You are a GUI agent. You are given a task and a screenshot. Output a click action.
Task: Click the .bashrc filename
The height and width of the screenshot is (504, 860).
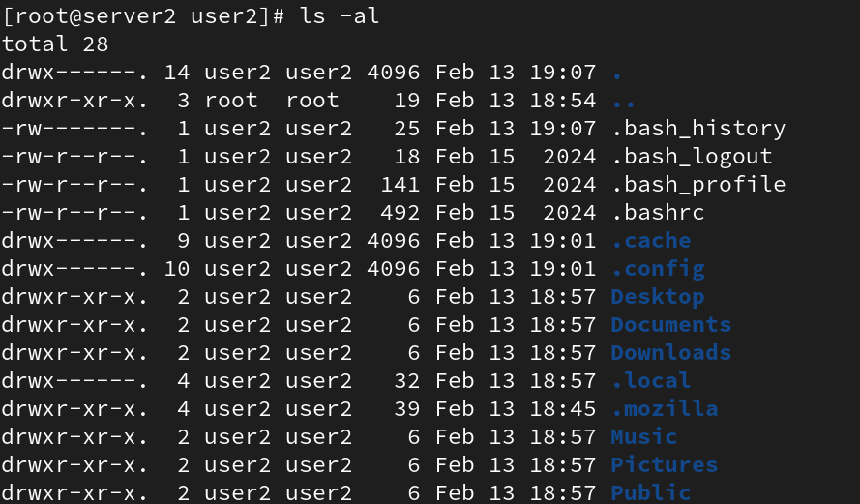pyautogui.click(x=658, y=213)
